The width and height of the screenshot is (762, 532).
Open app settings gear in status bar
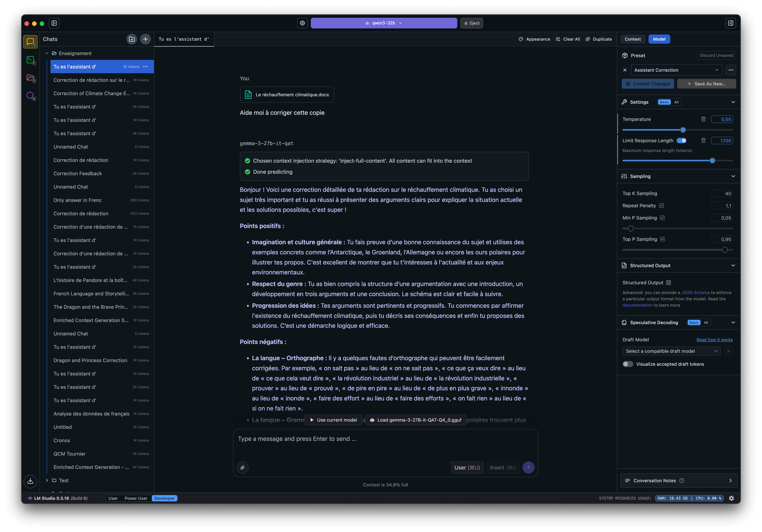tap(731, 498)
